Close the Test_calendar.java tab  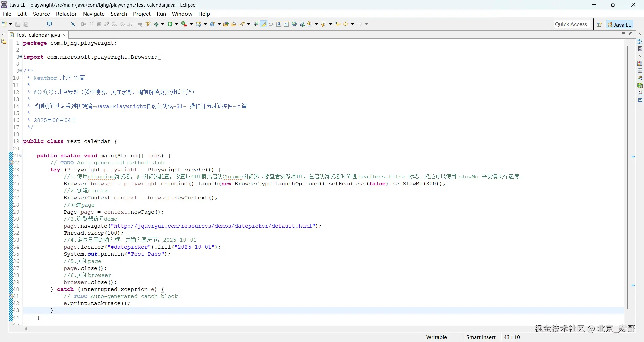tap(64, 34)
